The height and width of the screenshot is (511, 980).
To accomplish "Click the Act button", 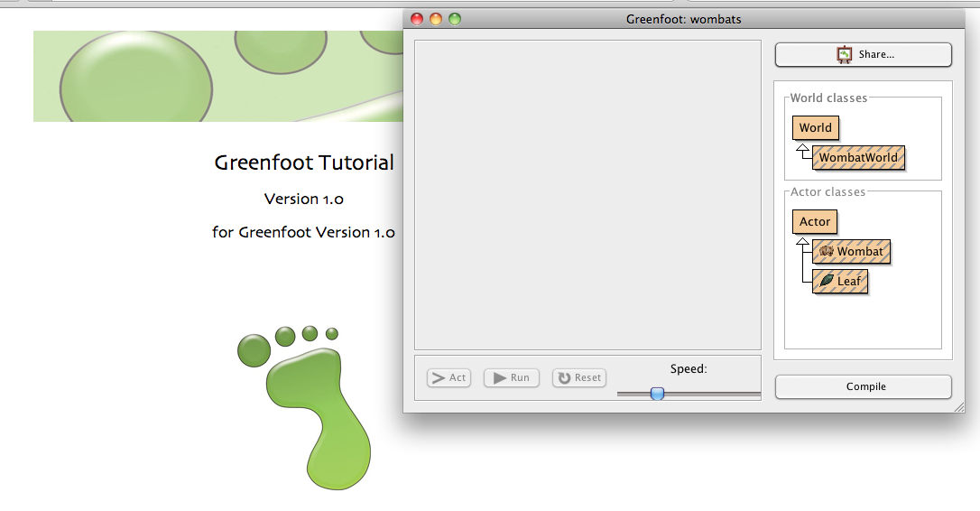I will pyautogui.click(x=448, y=377).
